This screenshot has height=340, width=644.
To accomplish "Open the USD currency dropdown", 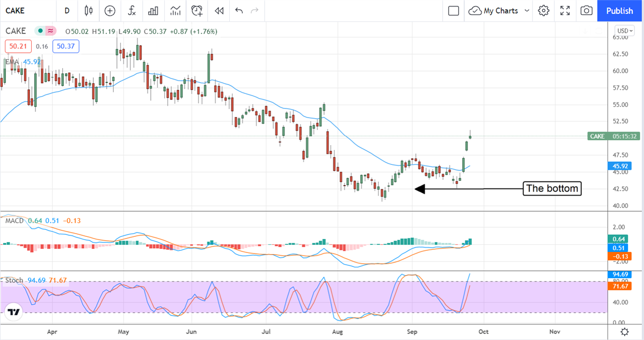I will (x=625, y=31).
